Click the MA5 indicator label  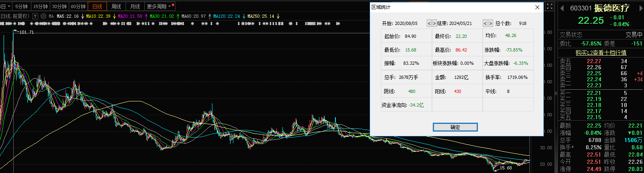(68, 16)
